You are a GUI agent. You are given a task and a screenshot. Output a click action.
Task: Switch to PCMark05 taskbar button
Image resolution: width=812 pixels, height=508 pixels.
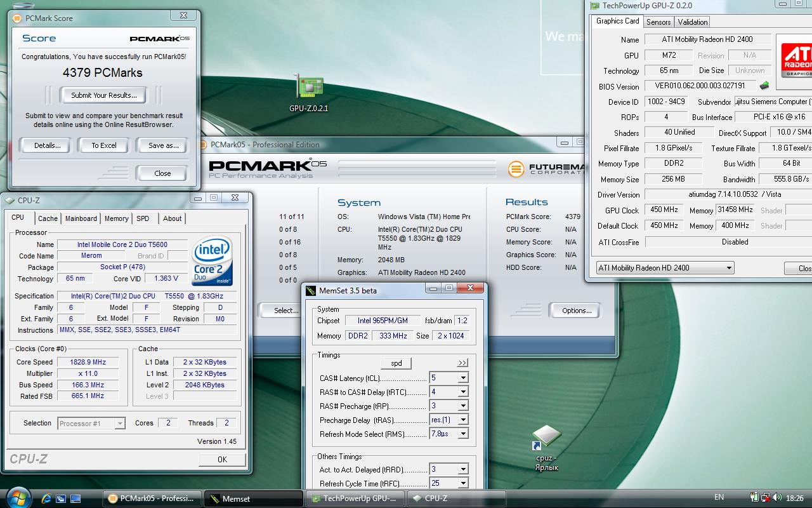(x=152, y=498)
